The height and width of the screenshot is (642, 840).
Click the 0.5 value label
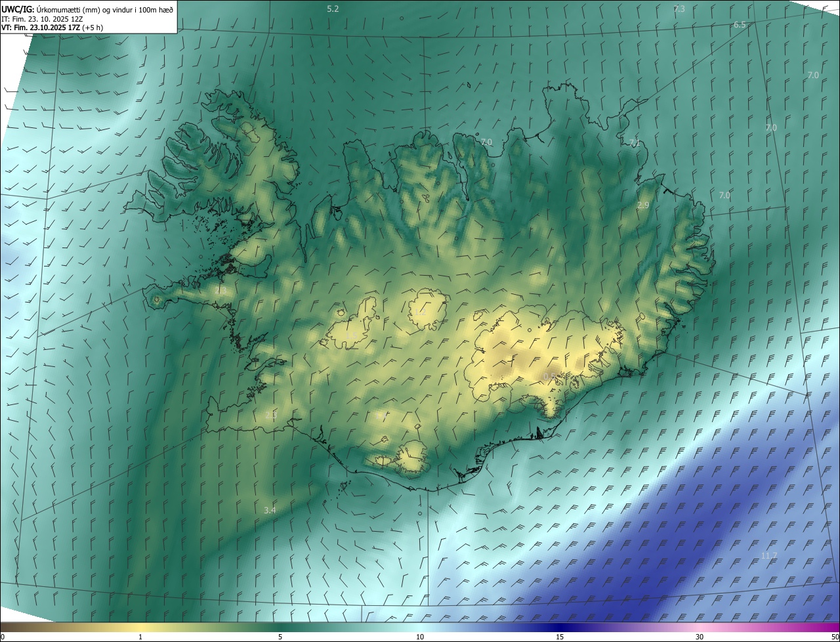550,376
